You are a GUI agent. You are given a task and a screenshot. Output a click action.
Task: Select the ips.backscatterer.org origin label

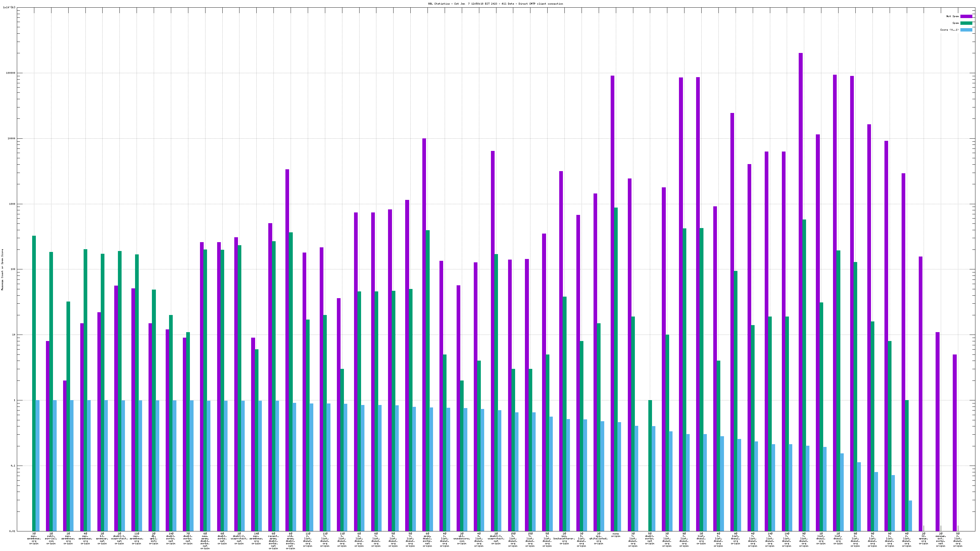pos(564,539)
